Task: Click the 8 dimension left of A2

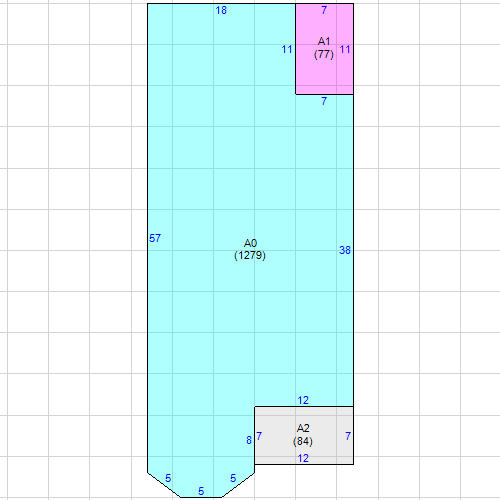Action: pyautogui.click(x=249, y=440)
